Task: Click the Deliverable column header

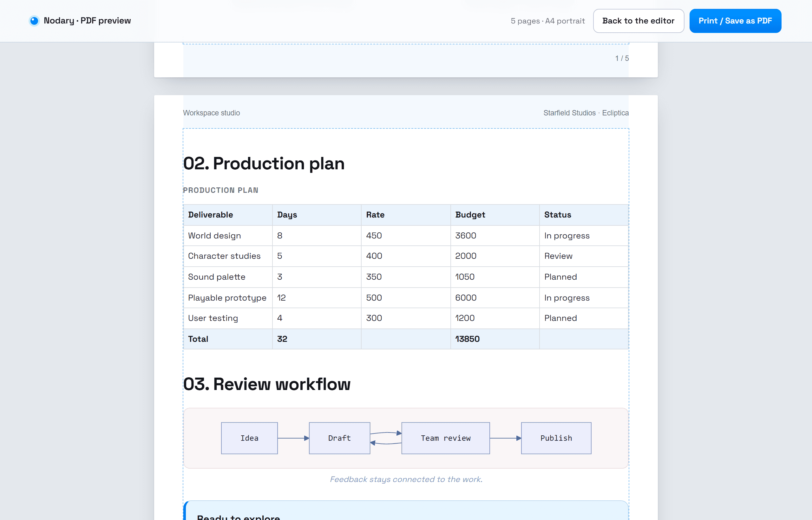Action: (x=228, y=215)
